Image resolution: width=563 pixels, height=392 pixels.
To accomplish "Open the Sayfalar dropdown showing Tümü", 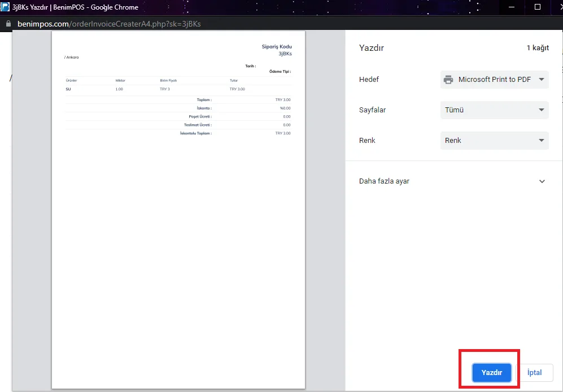I will (495, 110).
